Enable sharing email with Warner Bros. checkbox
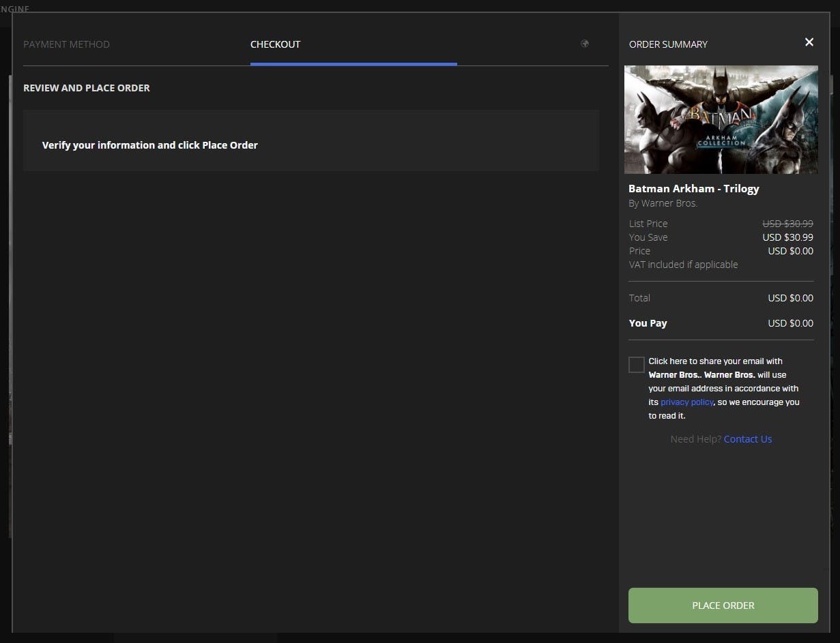The image size is (840, 643). click(636, 365)
